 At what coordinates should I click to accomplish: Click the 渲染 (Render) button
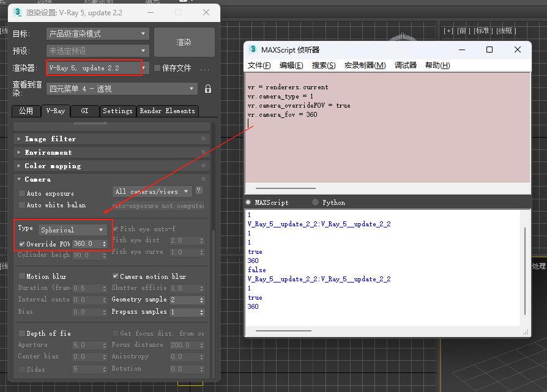click(x=184, y=42)
